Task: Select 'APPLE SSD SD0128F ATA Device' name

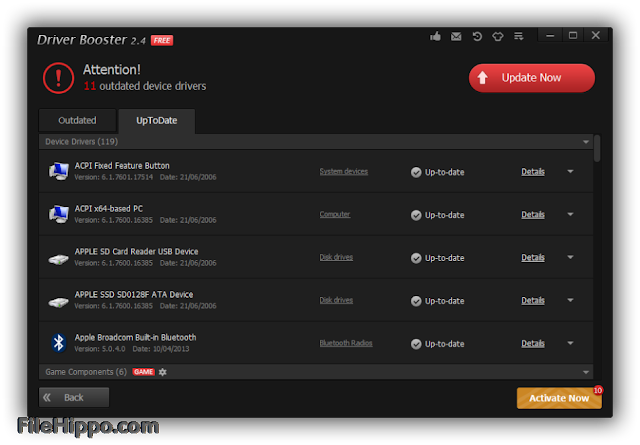Action: click(x=134, y=294)
